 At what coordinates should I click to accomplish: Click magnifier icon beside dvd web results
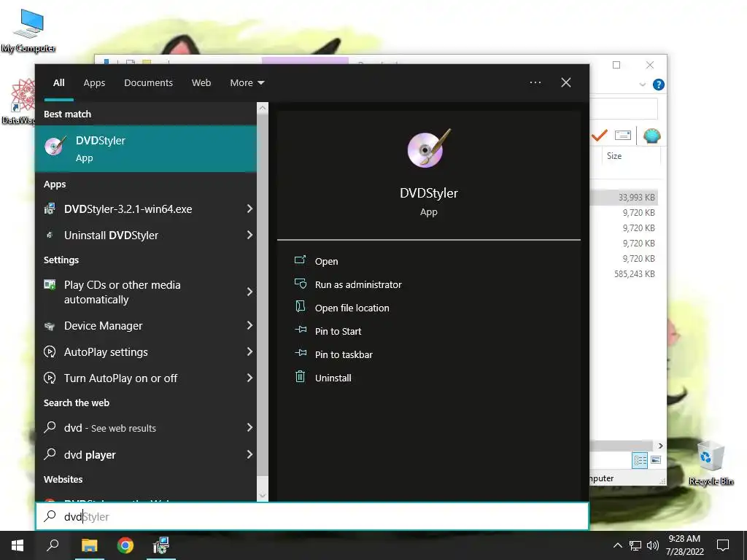50,427
